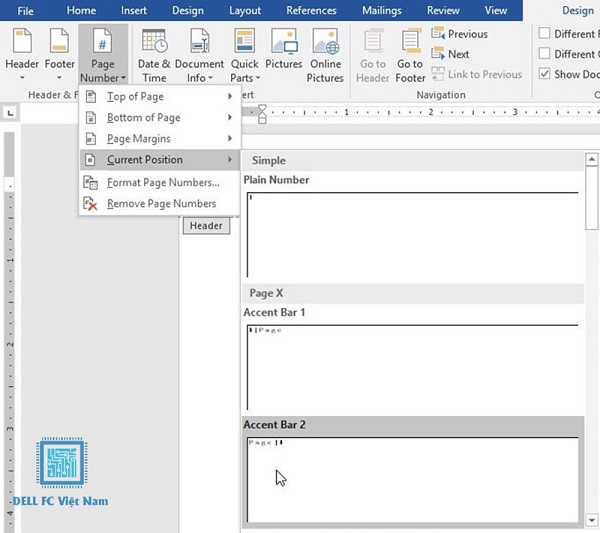Enable the second Different checkbox

(544, 54)
